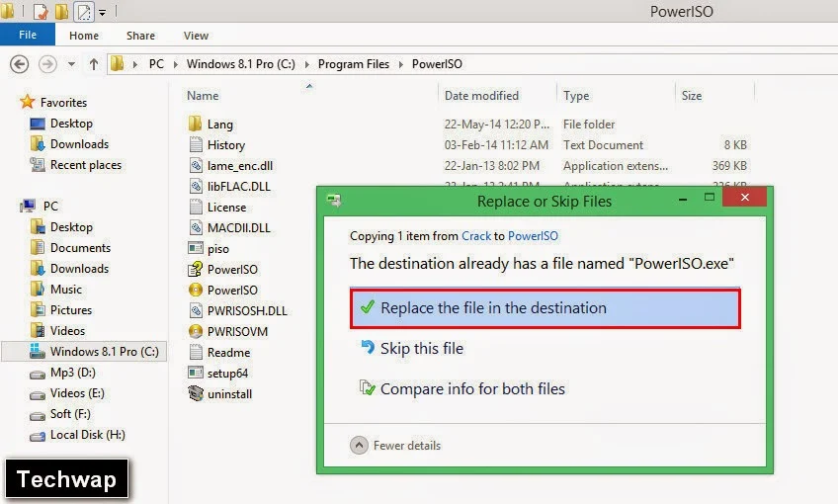The image size is (838, 504).
Task: Collapse dialog with Fewer details
Action: 395,446
